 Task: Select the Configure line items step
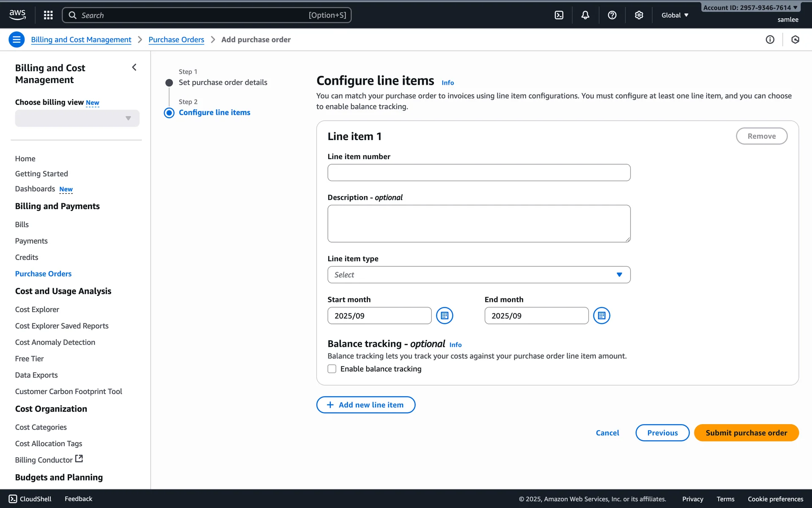pyautogui.click(x=214, y=113)
